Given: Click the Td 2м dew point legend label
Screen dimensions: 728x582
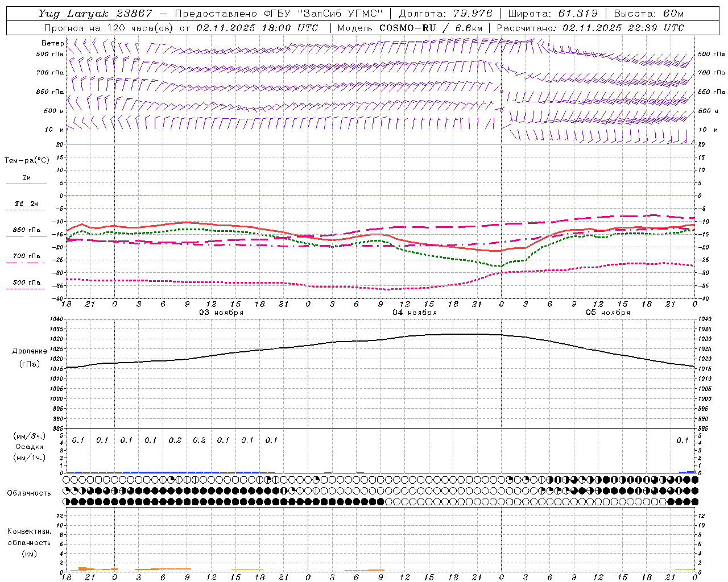Looking at the screenshot, I should (x=27, y=203).
